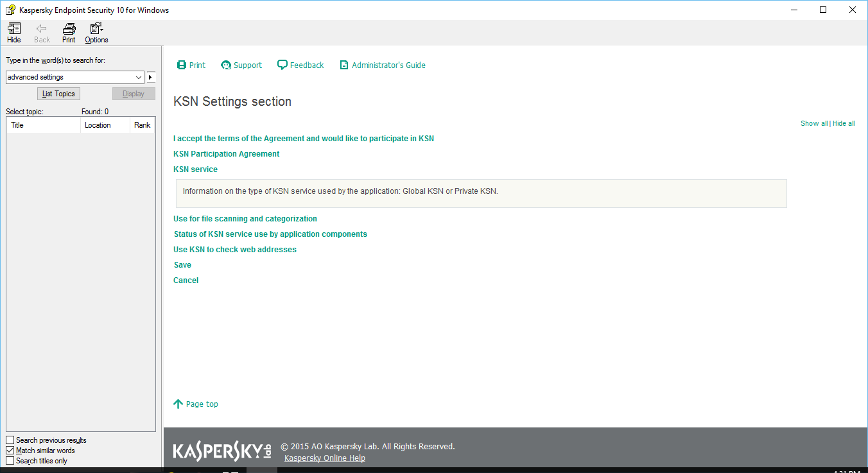Click the Print link above the topic heading
868x473 pixels.
[191, 65]
